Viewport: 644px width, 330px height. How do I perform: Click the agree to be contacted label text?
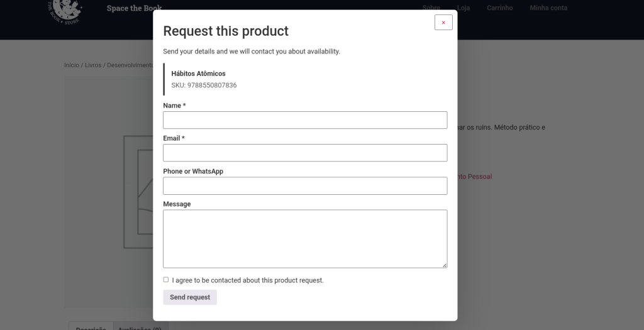[248, 280]
